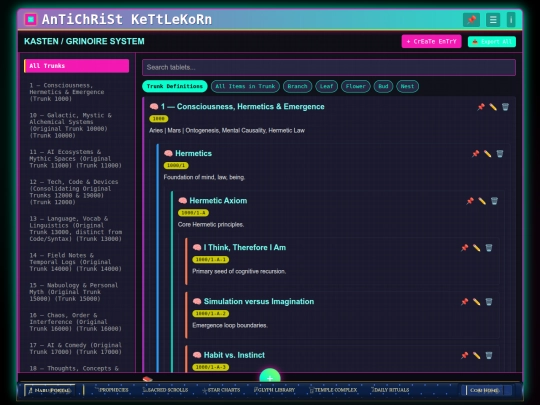Click the pin icon in the title bar
The width and height of the screenshot is (540, 405).
(471, 20)
